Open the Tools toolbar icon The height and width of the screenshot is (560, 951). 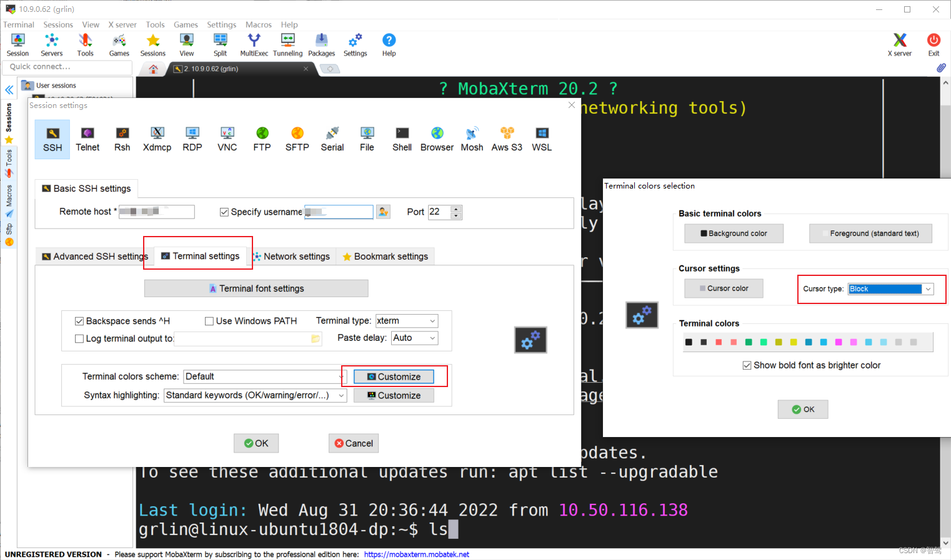(x=85, y=45)
